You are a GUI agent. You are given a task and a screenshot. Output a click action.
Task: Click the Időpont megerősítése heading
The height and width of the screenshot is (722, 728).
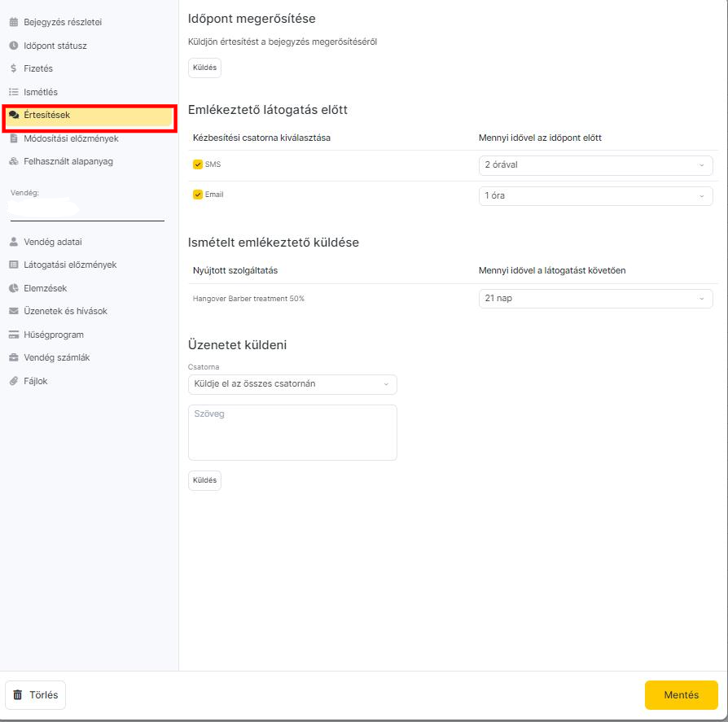pyautogui.click(x=252, y=19)
